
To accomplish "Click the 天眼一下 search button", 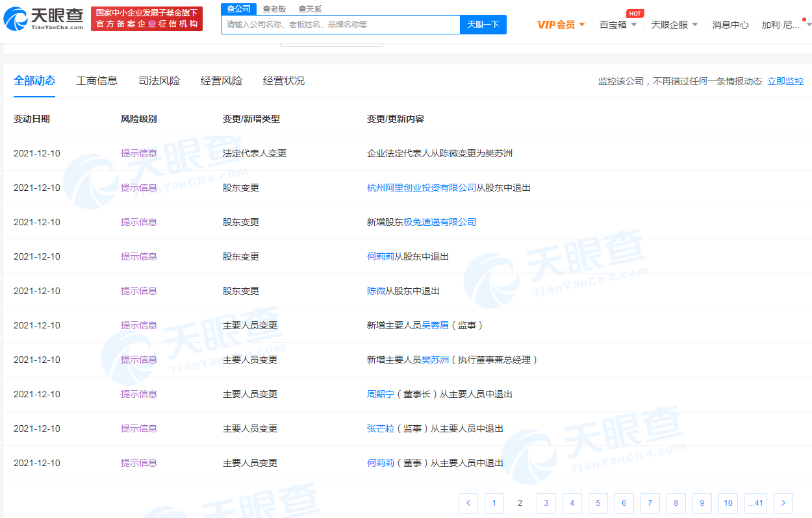I will point(483,25).
